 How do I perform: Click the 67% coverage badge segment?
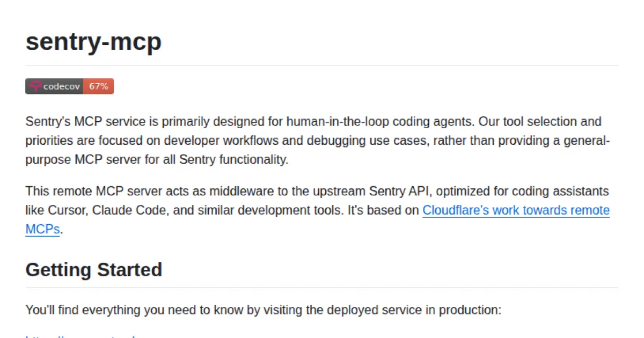click(98, 86)
